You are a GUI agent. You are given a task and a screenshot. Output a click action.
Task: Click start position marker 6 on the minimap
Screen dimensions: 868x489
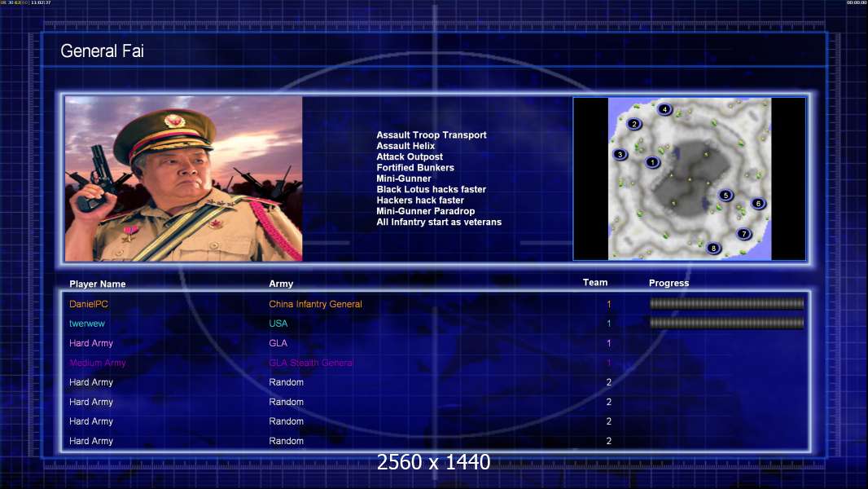[758, 203]
